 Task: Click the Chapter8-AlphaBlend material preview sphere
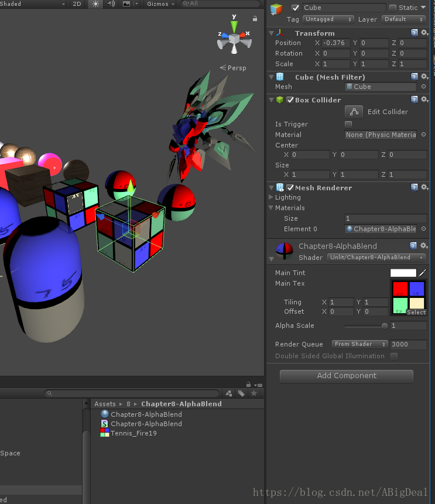(x=284, y=251)
